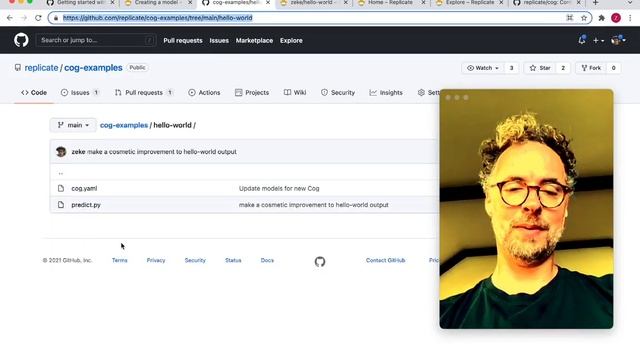Image resolution: width=640 pixels, height=360 pixels.
Task: Open the plus create-new dropdown
Action: tap(598, 40)
